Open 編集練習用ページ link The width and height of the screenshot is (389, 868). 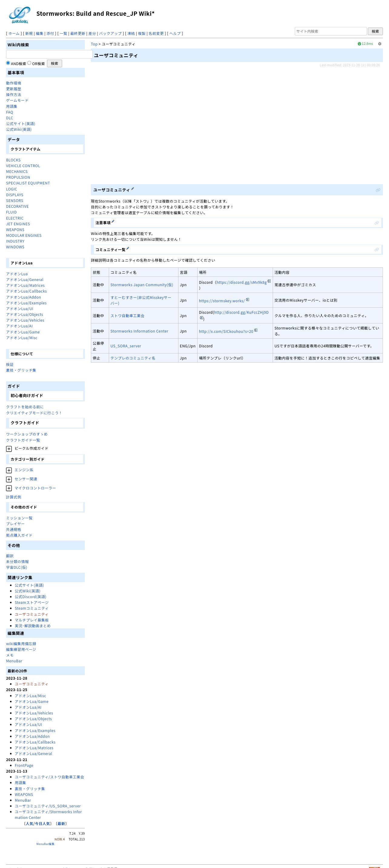coord(21,650)
